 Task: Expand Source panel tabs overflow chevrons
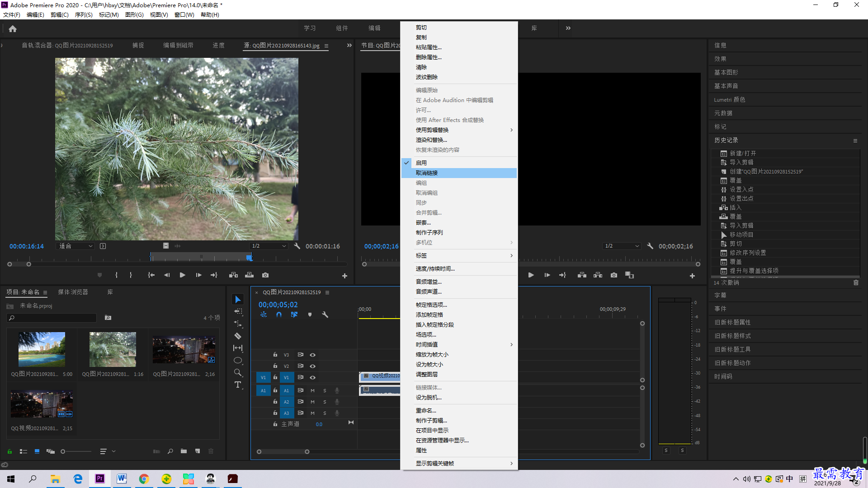(349, 45)
